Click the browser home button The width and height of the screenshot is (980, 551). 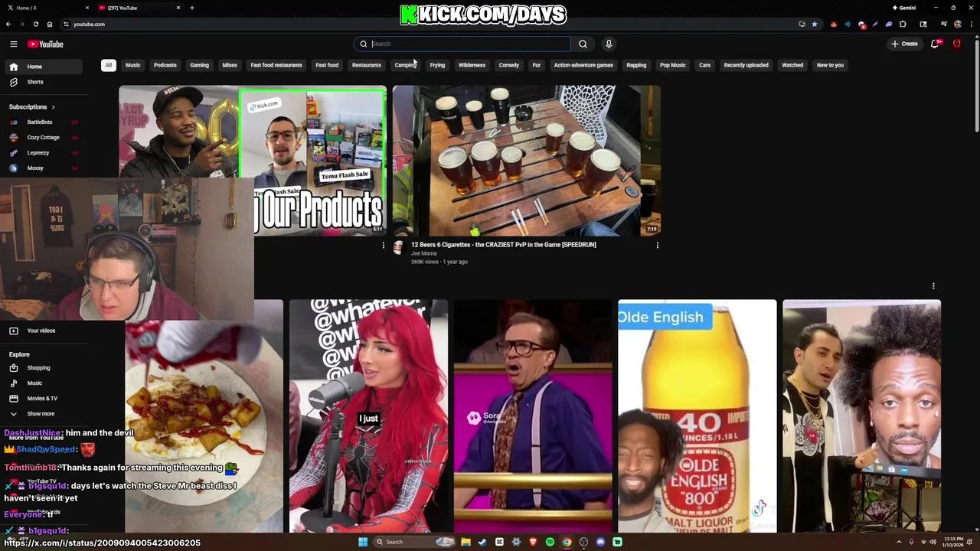[50, 24]
